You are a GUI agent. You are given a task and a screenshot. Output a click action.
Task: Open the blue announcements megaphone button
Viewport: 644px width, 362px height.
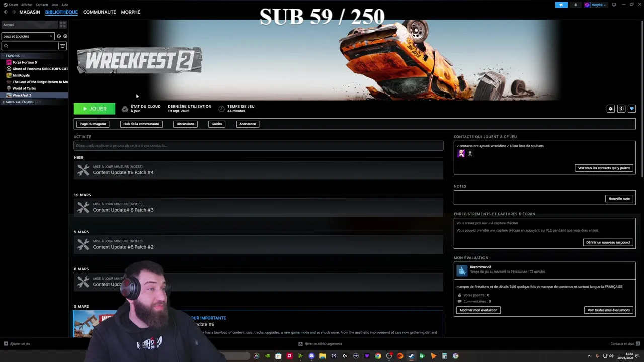coord(561,5)
